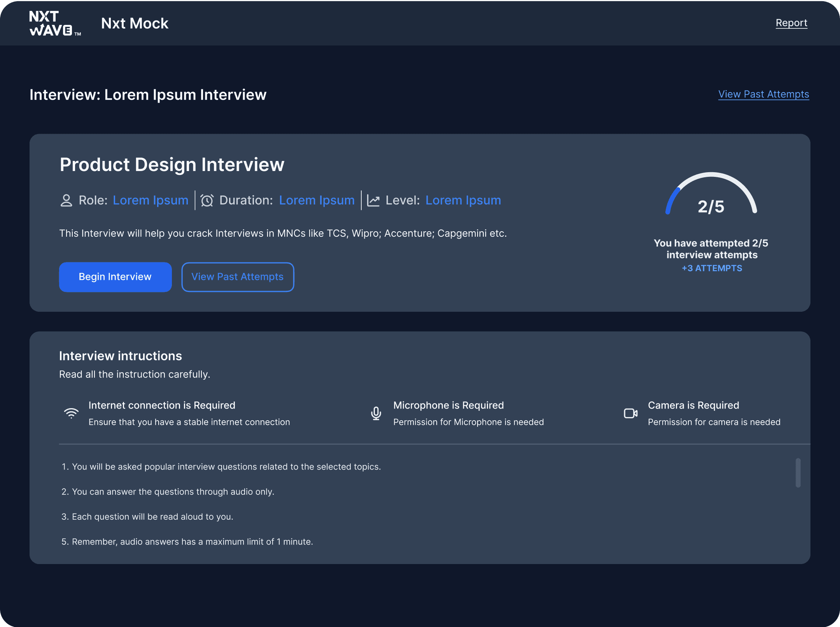Click the Role person icon

[66, 201]
